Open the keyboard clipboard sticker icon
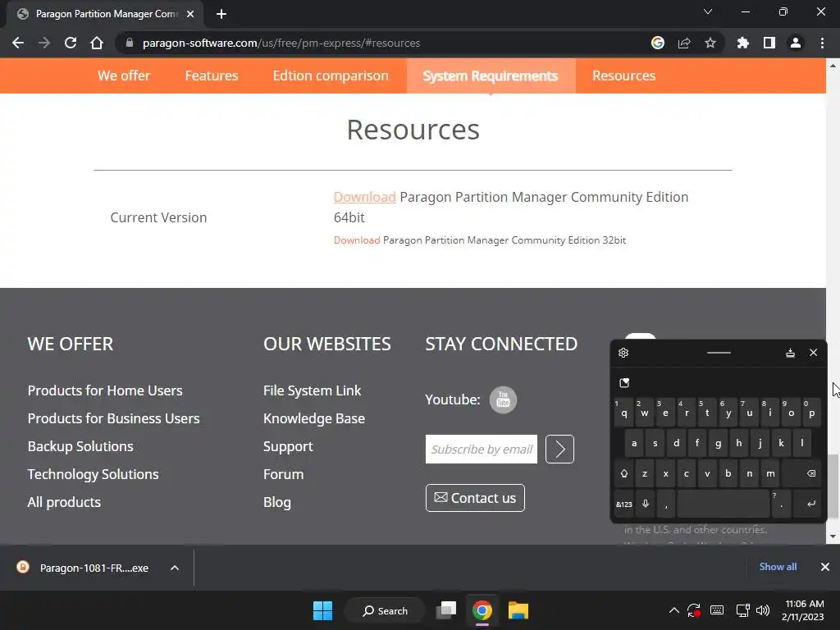The height and width of the screenshot is (630, 840). [x=624, y=382]
